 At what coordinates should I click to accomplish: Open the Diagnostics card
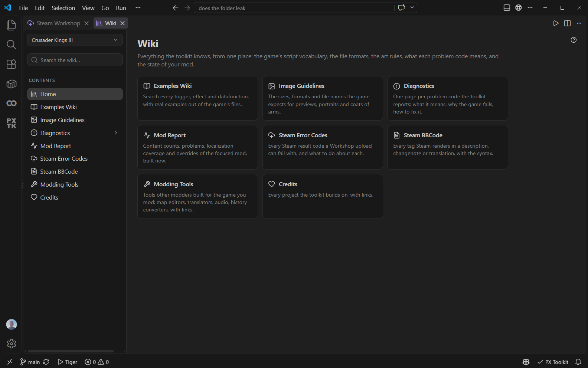coord(448,98)
